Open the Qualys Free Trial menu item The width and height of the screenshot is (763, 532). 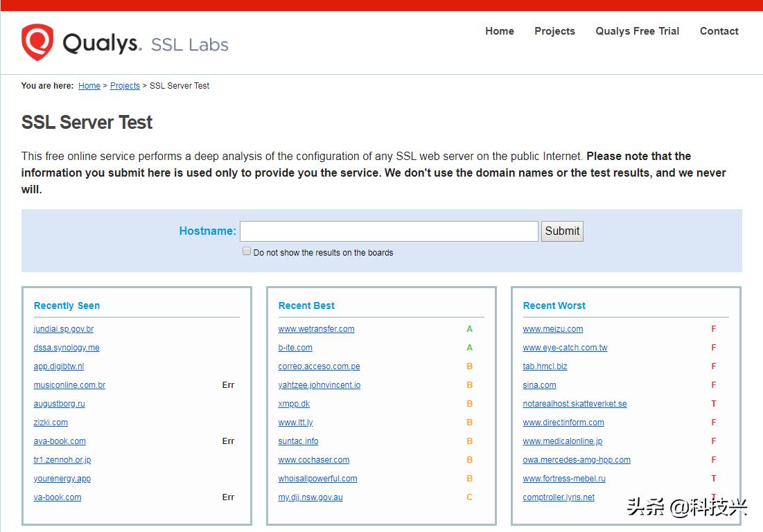pyautogui.click(x=637, y=31)
